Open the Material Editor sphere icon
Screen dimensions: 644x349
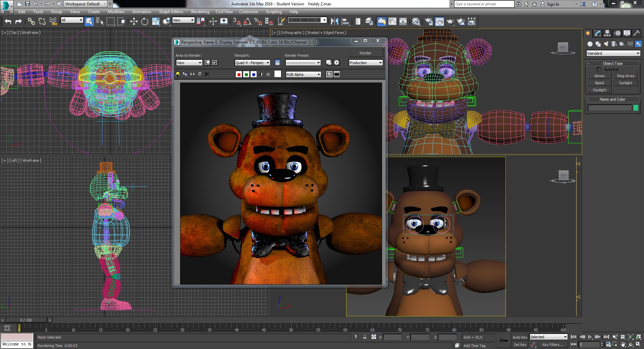pyautogui.click(x=416, y=22)
